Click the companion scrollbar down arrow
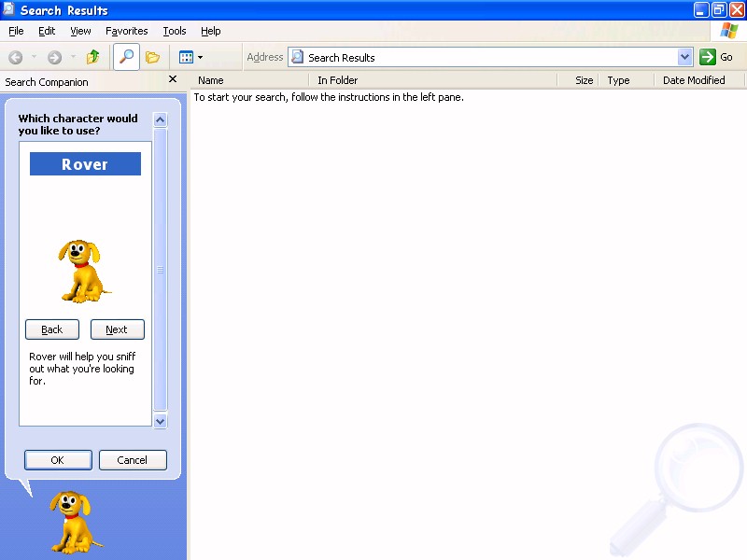This screenshot has width=747, height=560. (x=160, y=421)
